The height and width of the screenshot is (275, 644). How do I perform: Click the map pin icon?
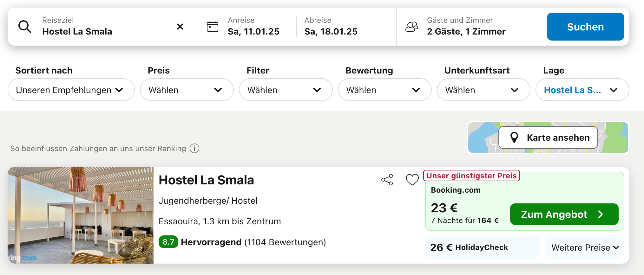click(x=514, y=137)
